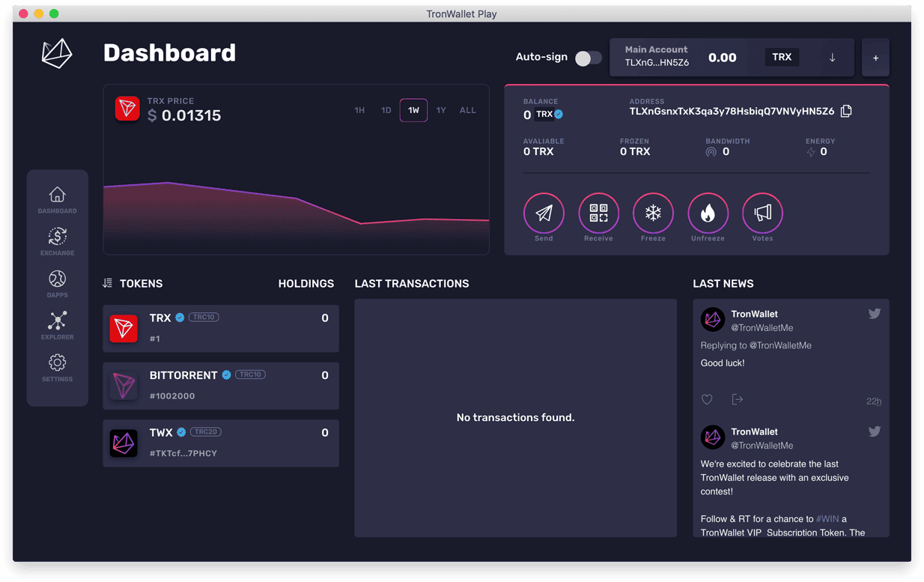Share the 'Good luck!' tweet

tap(738, 399)
